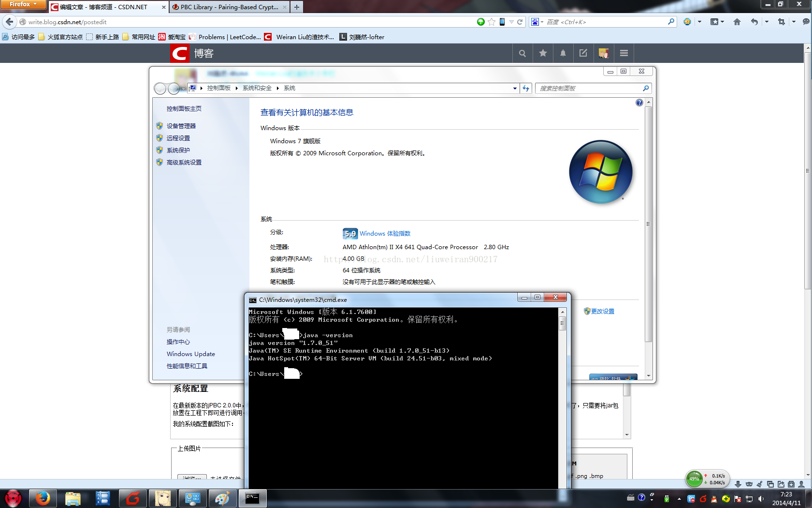
Task: Click the 更改设置 link
Action: coord(603,311)
